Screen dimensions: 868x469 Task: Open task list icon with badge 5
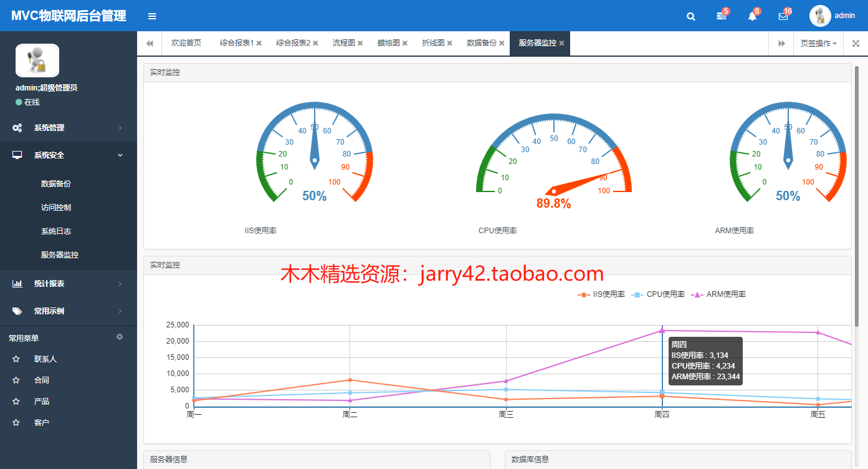coord(722,16)
